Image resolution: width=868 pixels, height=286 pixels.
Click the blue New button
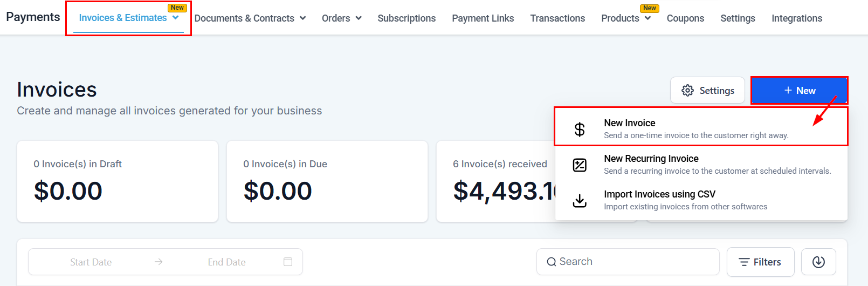[x=799, y=90]
